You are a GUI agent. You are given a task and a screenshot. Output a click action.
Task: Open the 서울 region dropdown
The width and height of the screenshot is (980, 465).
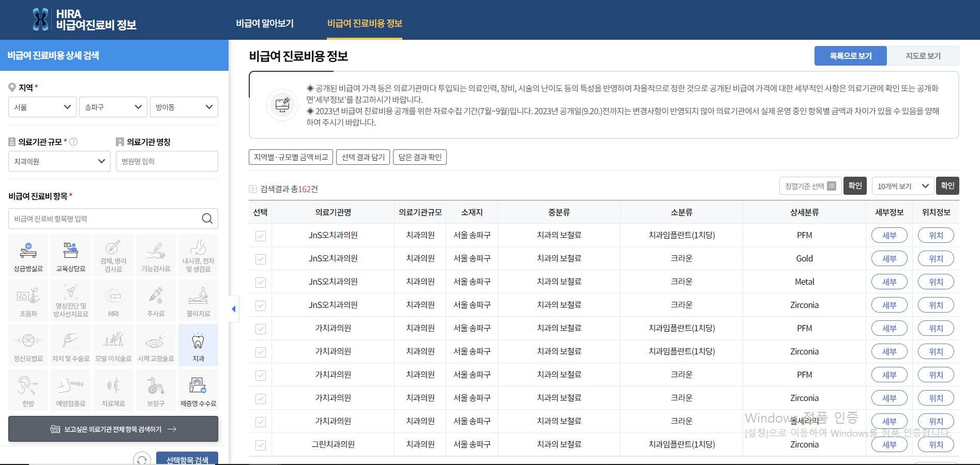coord(42,107)
